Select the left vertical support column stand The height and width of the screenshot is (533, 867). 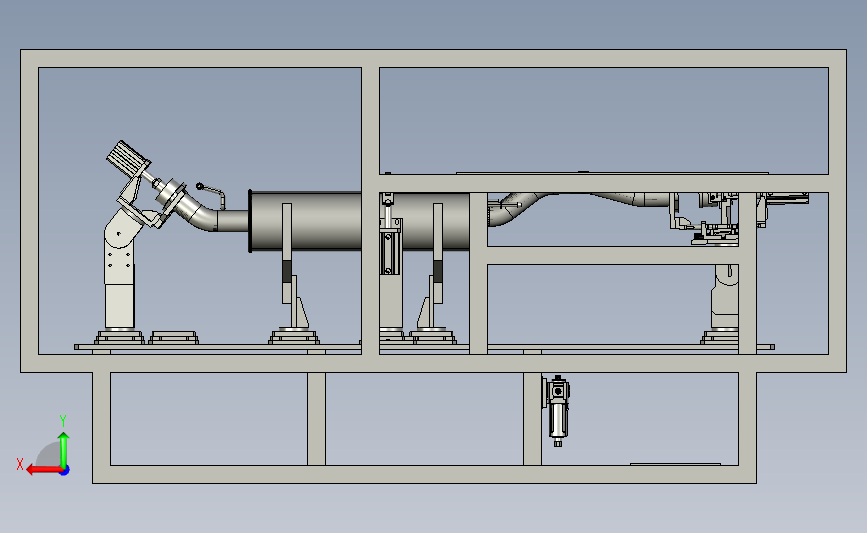click(119, 276)
